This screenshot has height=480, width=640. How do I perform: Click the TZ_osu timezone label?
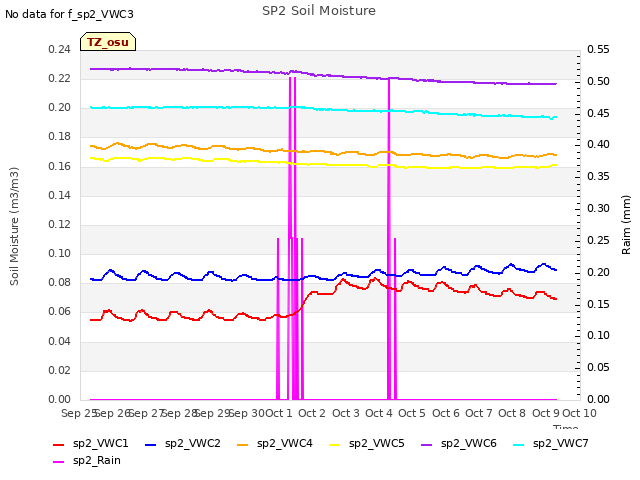[108, 42]
